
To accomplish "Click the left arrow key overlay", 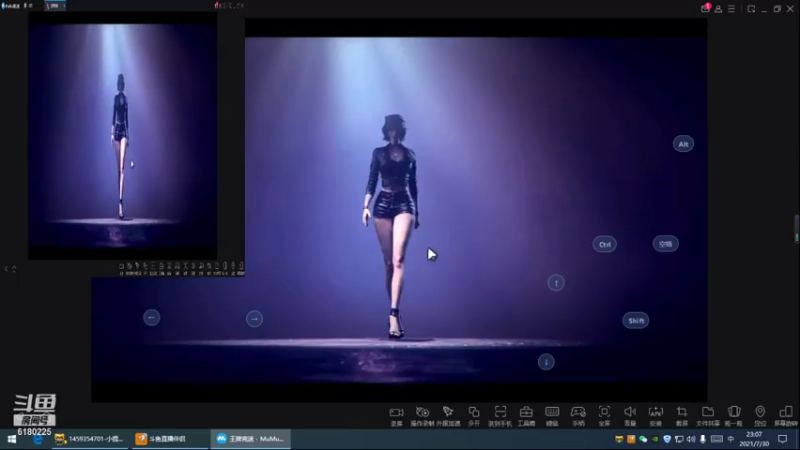I will [x=152, y=317].
